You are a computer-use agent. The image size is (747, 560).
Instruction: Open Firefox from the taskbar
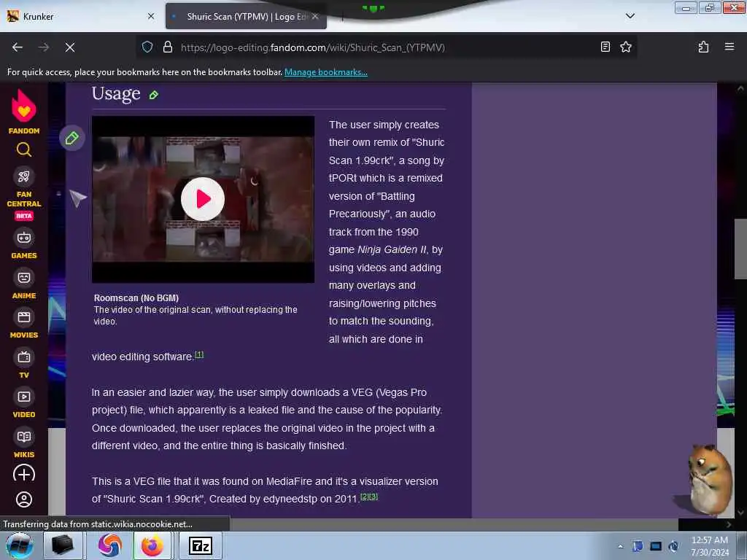(152, 545)
